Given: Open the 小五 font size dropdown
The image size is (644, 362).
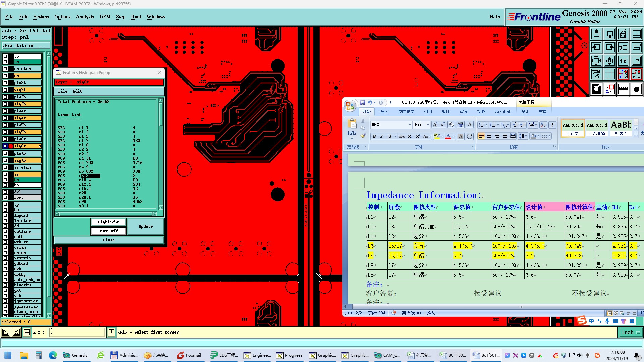Looking at the screenshot, I should click(427, 125).
